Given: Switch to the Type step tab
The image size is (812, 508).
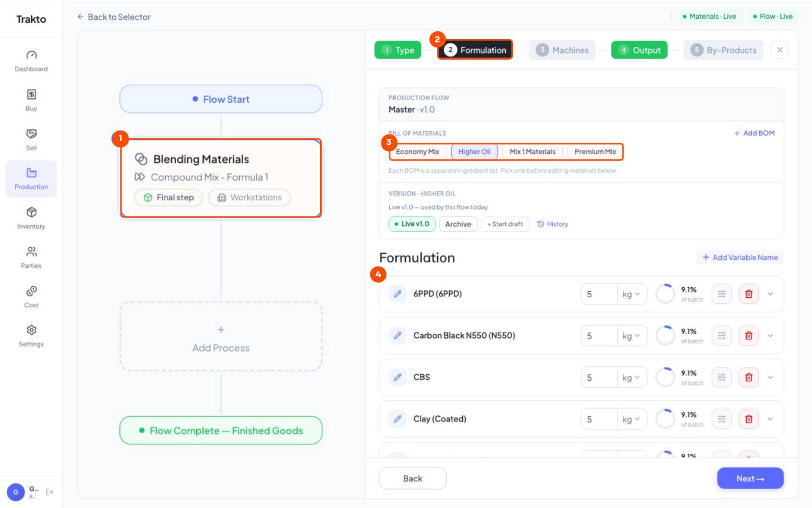Looking at the screenshot, I should pyautogui.click(x=398, y=50).
